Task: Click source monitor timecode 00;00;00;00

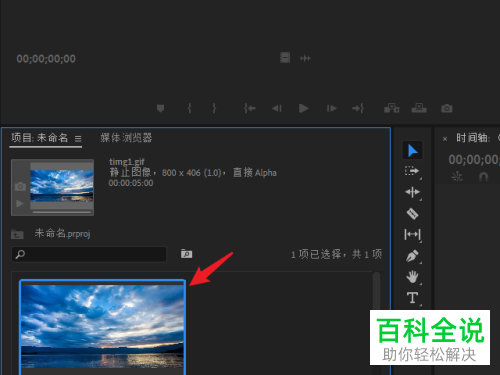Action: point(46,59)
